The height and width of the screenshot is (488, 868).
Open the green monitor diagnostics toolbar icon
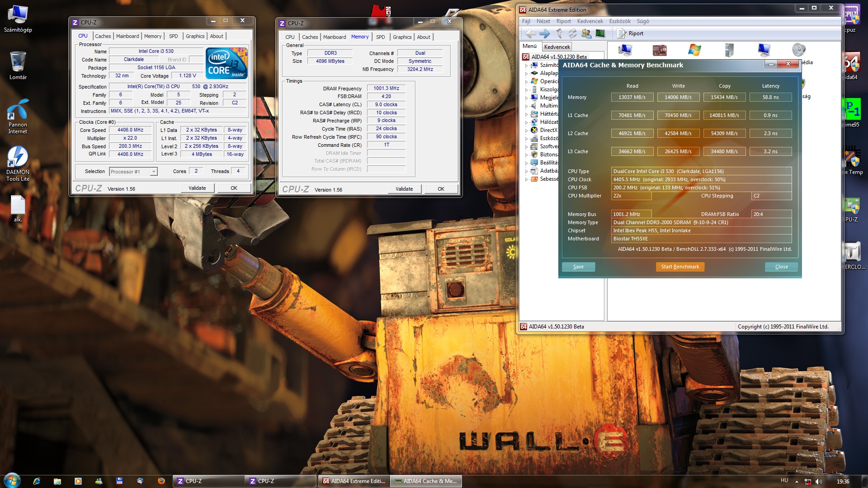600,33
